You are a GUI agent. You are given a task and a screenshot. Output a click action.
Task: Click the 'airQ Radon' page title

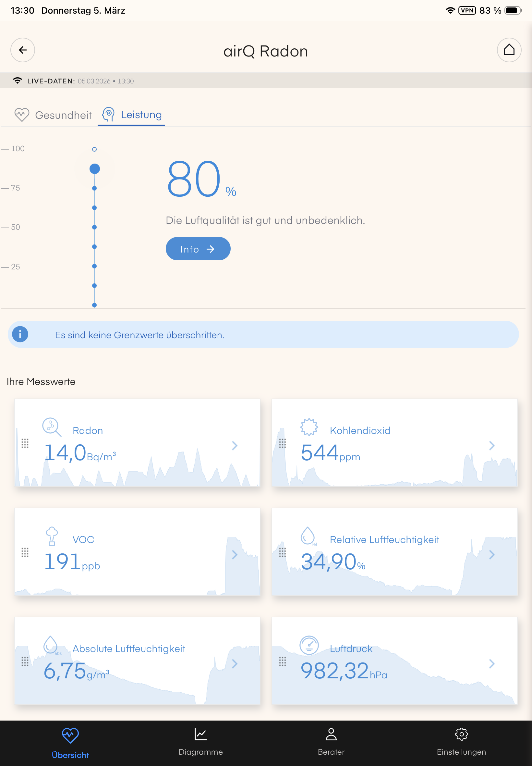click(266, 51)
